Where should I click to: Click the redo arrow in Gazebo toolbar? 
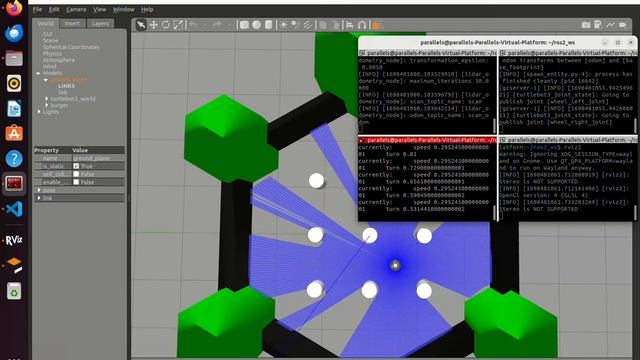(x=217, y=25)
